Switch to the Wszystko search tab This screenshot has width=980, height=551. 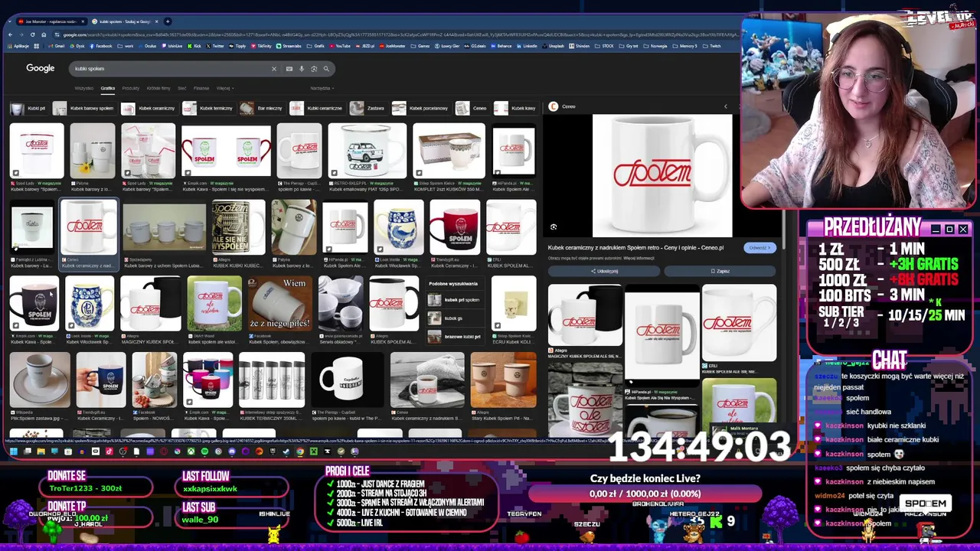tap(84, 88)
